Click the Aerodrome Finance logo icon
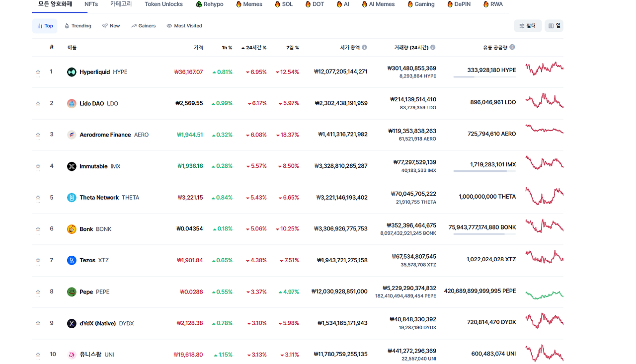 pyautogui.click(x=72, y=135)
